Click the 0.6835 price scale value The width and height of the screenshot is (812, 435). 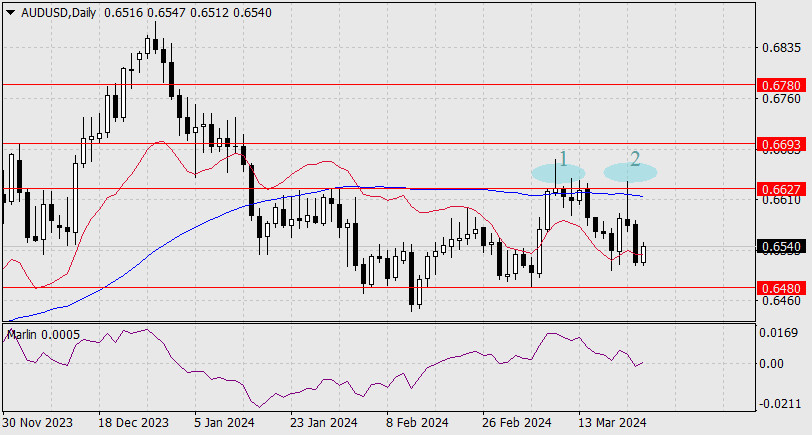click(781, 48)
